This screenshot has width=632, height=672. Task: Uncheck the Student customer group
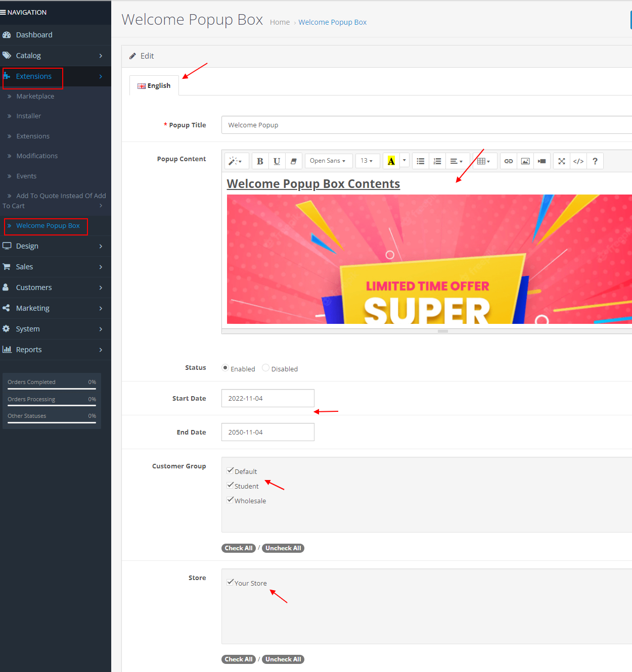tap(231, 485)
